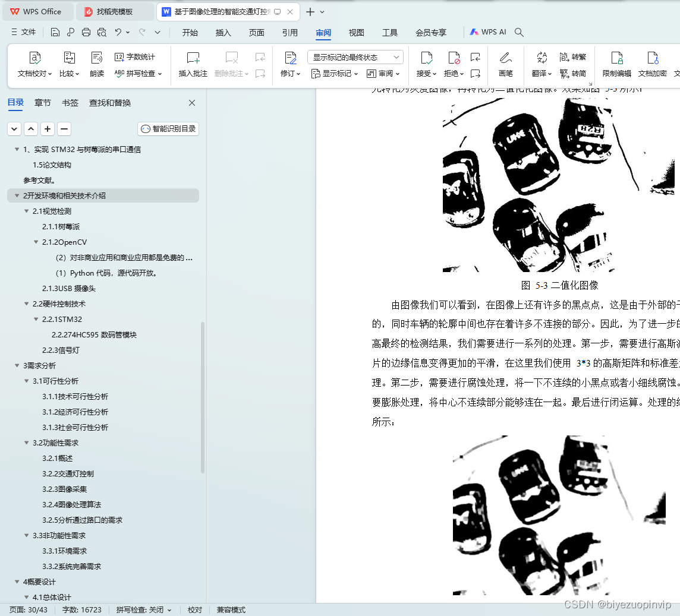Open 文档加密 document encryption
The height and width of the screenshot is (616, 680).
click(x=652, y=64)
